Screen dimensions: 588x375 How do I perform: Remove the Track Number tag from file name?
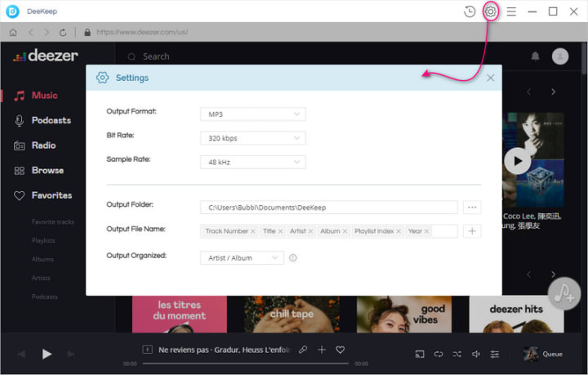(x=252, y=231)
